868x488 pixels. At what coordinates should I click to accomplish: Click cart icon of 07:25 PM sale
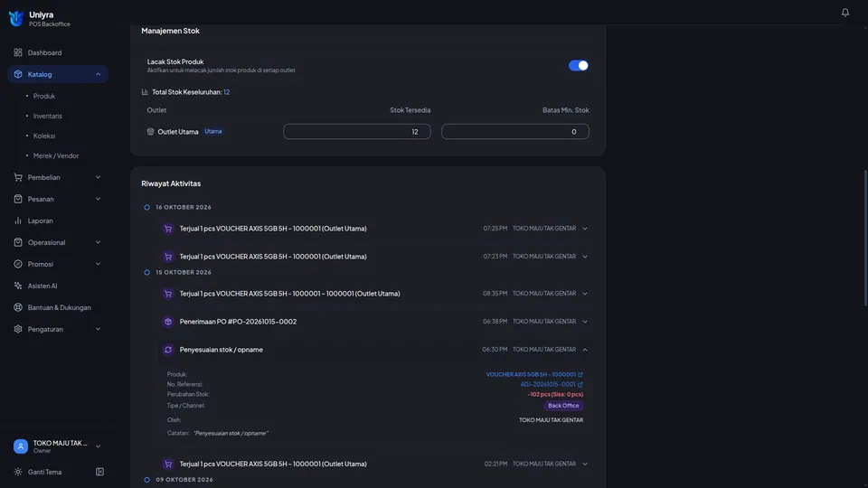168,229
